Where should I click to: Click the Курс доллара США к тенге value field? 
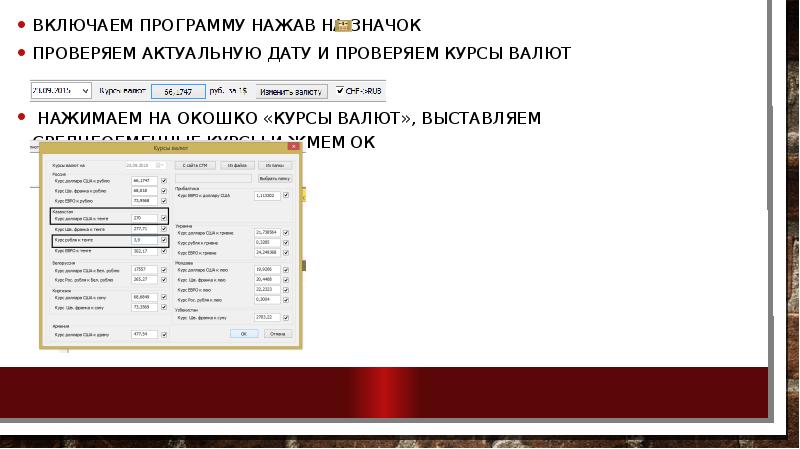click(x=143, y=217)
